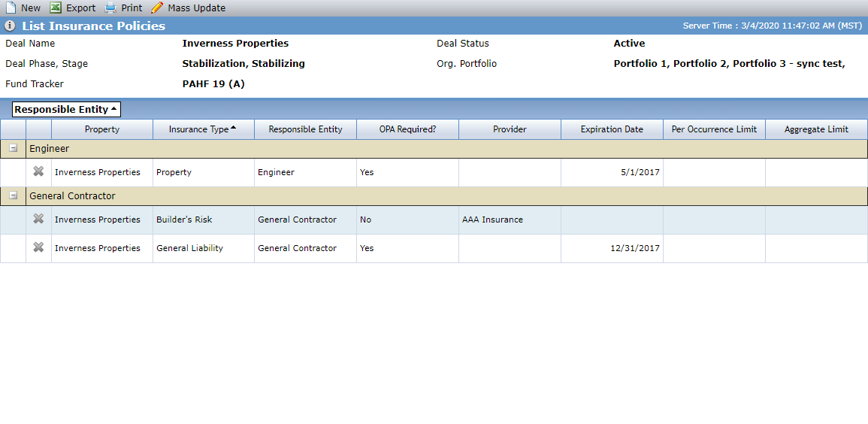
Task: Click the 'Builder's Risk' cell
Action: [203, 220]
